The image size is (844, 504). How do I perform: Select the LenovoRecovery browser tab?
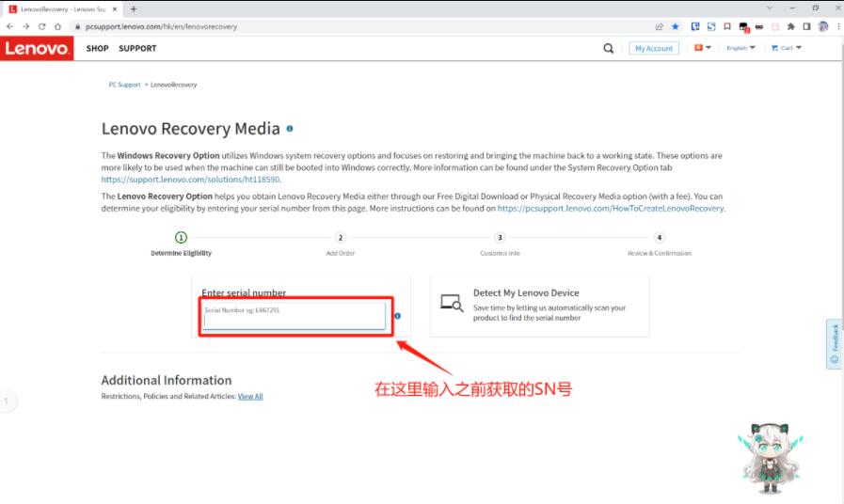click(x=62, y=9)
